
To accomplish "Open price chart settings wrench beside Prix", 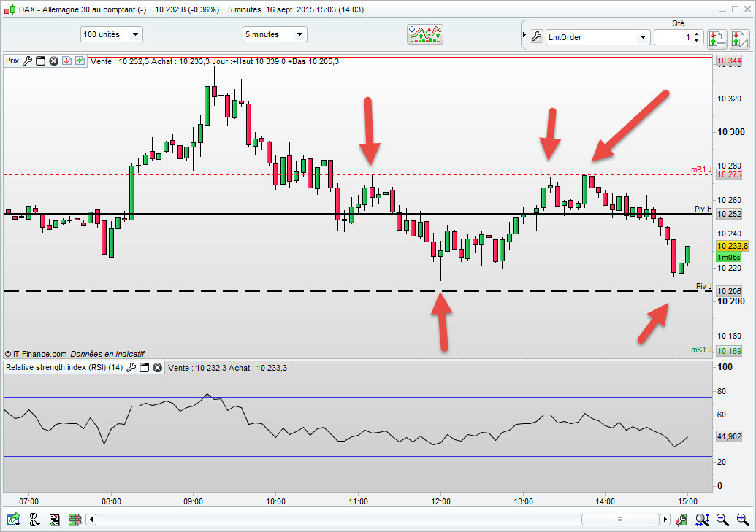I will 28,61.
